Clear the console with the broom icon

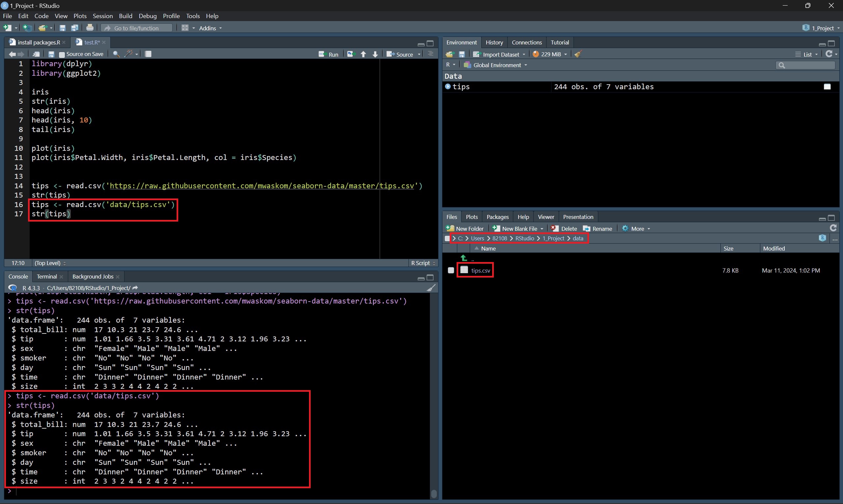(431, 288)
